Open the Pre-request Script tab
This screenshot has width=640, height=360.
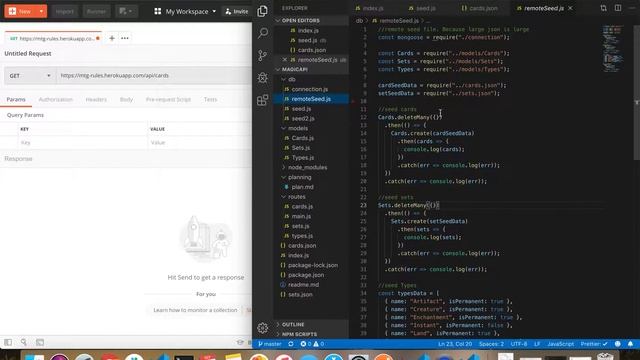point(168,100)
